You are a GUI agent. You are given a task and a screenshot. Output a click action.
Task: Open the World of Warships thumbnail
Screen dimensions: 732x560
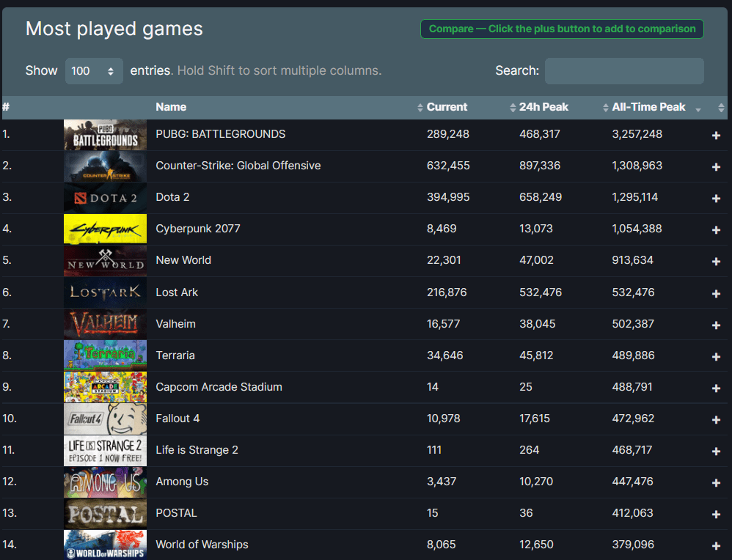coord(105,545)
